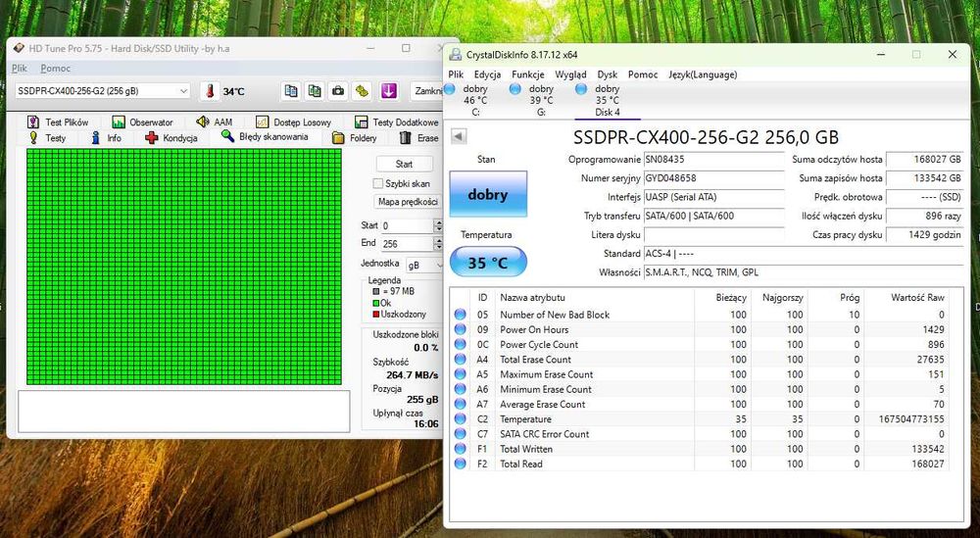Screen dimensions: 980x538
Task: Click the Zamknij button in HD Tune
Action: click(427, 90)
